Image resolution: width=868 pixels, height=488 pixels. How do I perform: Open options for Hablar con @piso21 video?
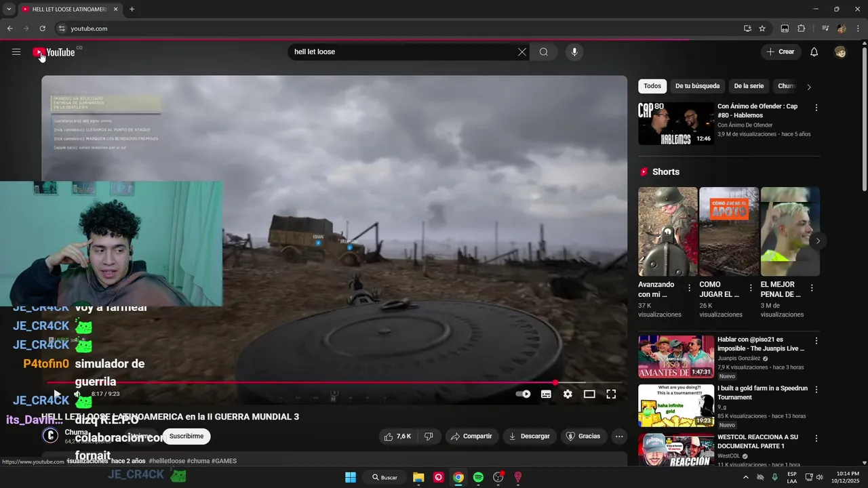[x=816, y=341]
